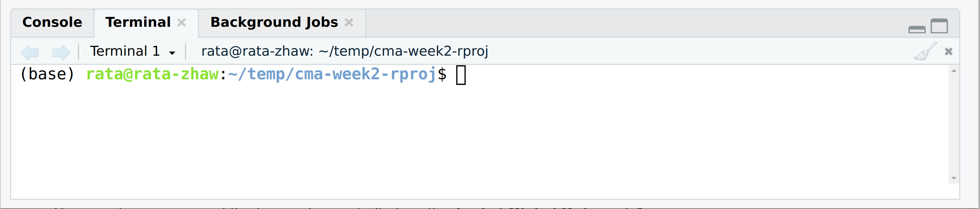Go to the next terminal with the right arrow
This screenshot has width=980, height=209.
(61, 52)
